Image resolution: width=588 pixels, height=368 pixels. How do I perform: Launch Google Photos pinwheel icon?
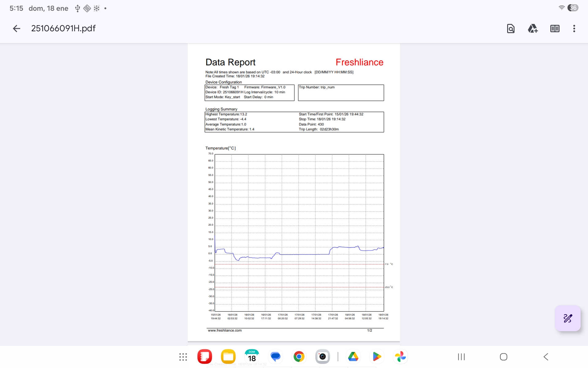[400, 357]
